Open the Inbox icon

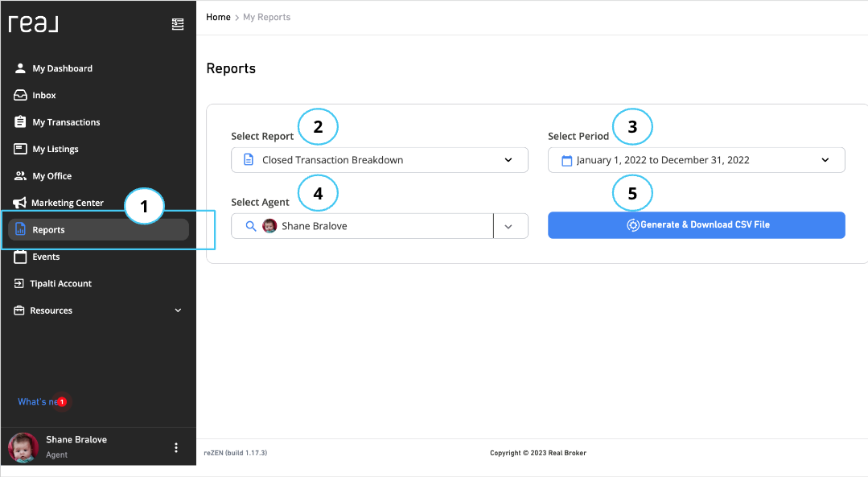tap(20, 95)
